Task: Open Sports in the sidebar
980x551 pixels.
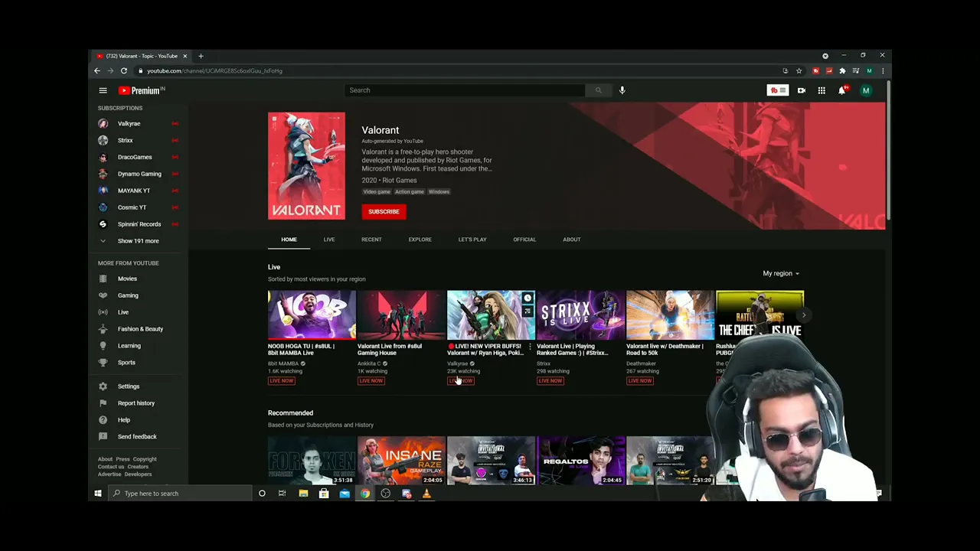Action: tap(138, 363)
